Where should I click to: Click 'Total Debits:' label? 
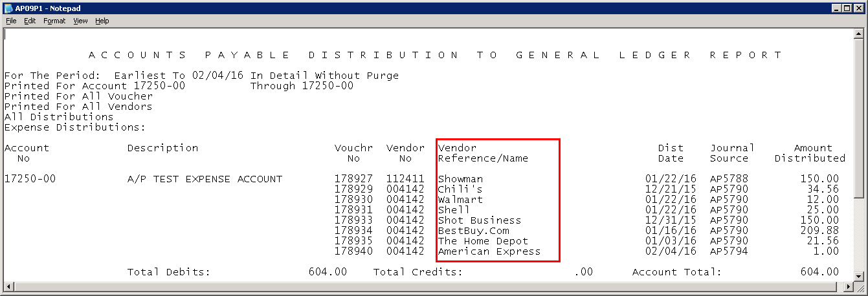point(169,272)
